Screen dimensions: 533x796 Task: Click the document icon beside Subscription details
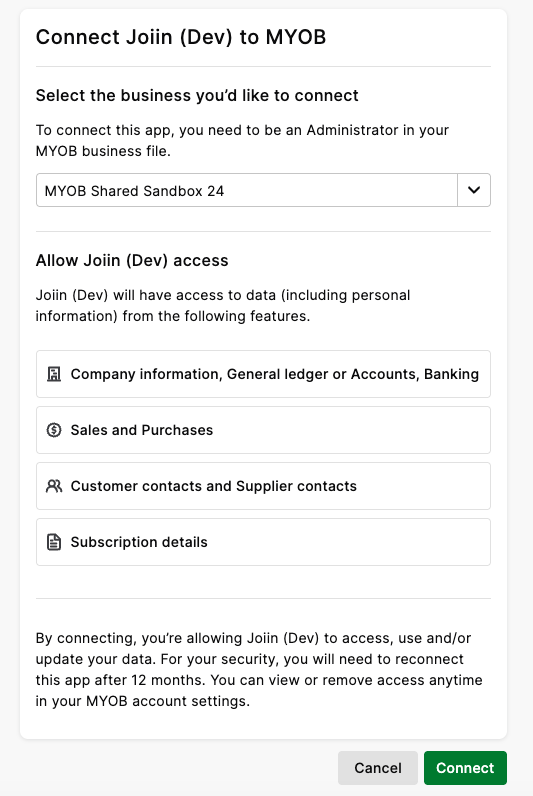(x=54, y=542)
